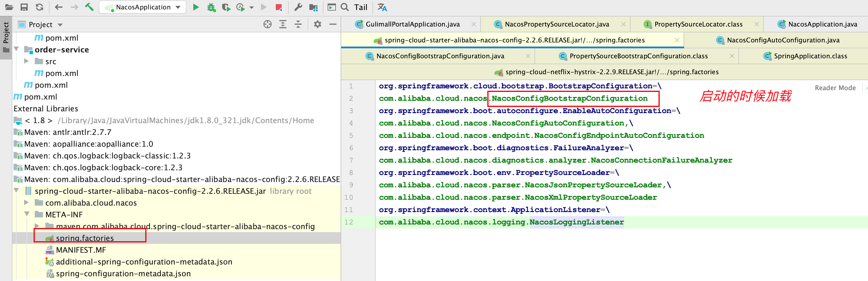This screenshot has height=281, width=868.
Task: Close the PropertySourceLocator.class tab
Action: (x=756, y=24)
